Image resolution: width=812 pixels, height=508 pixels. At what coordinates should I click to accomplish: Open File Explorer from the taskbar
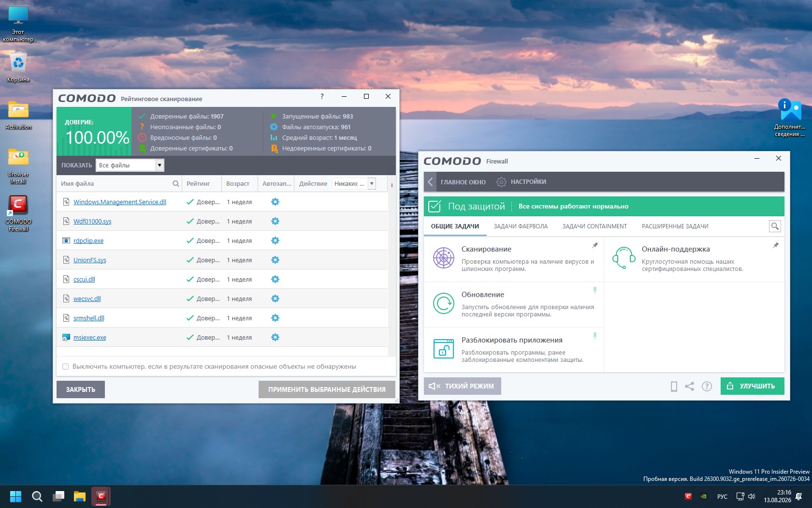pos(79,496)
